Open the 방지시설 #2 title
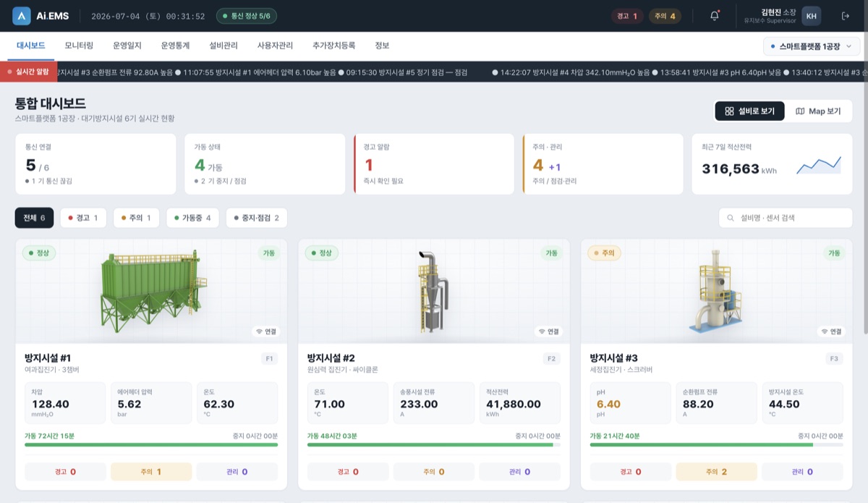The image size is (868, 503). point(331,358)
